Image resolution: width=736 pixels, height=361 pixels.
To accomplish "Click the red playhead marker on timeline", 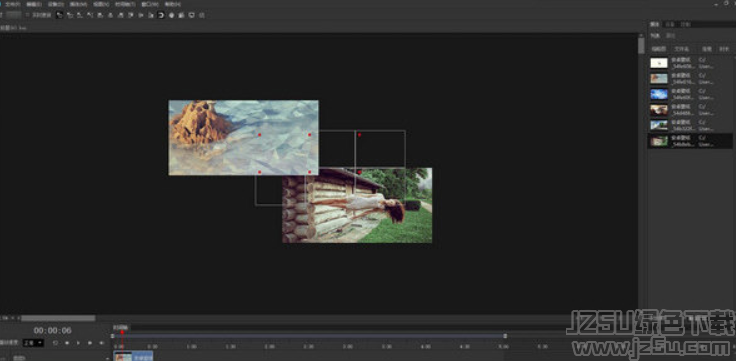I will [122, 332].
